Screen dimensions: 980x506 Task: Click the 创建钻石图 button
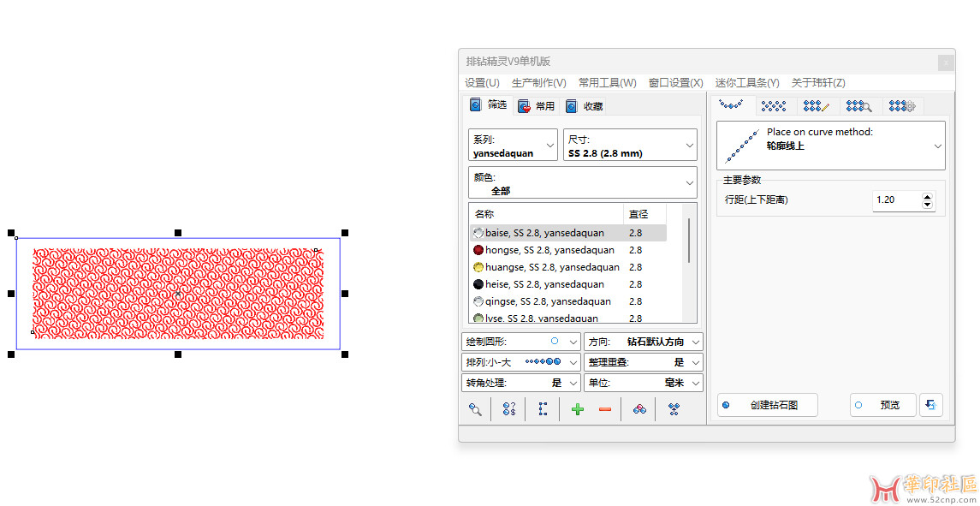click(x=768, y=405)
